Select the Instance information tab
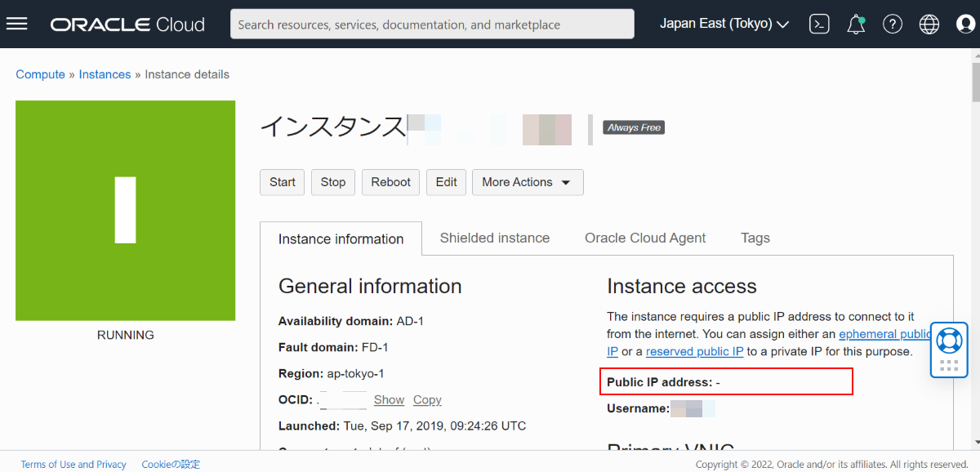This screenshot has height=472, width=980. point(341,239)
